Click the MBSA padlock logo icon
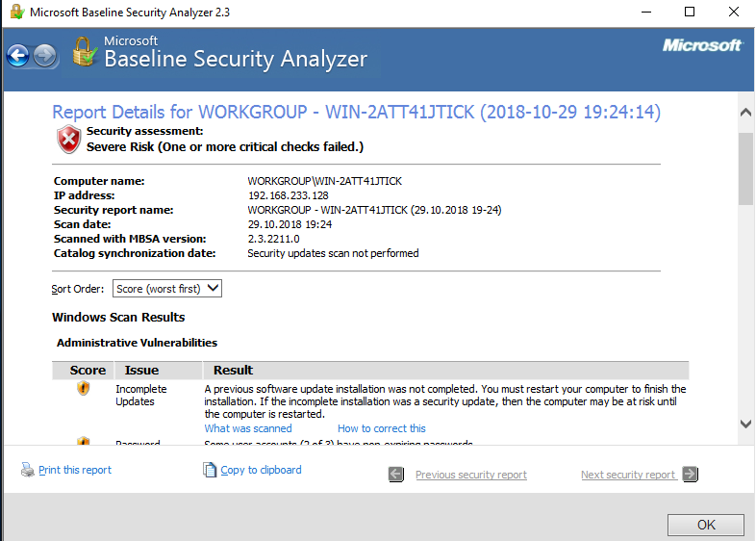 click(x=86, y=52)
